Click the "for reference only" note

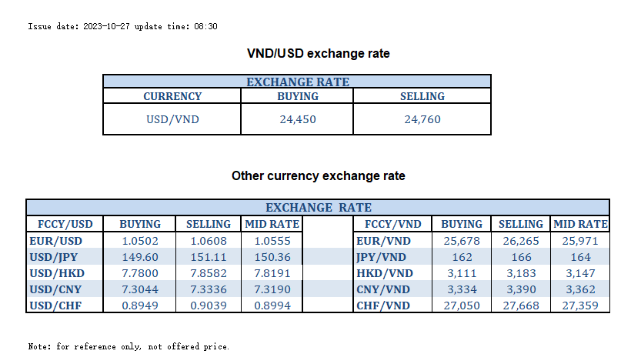pos(129,346)
